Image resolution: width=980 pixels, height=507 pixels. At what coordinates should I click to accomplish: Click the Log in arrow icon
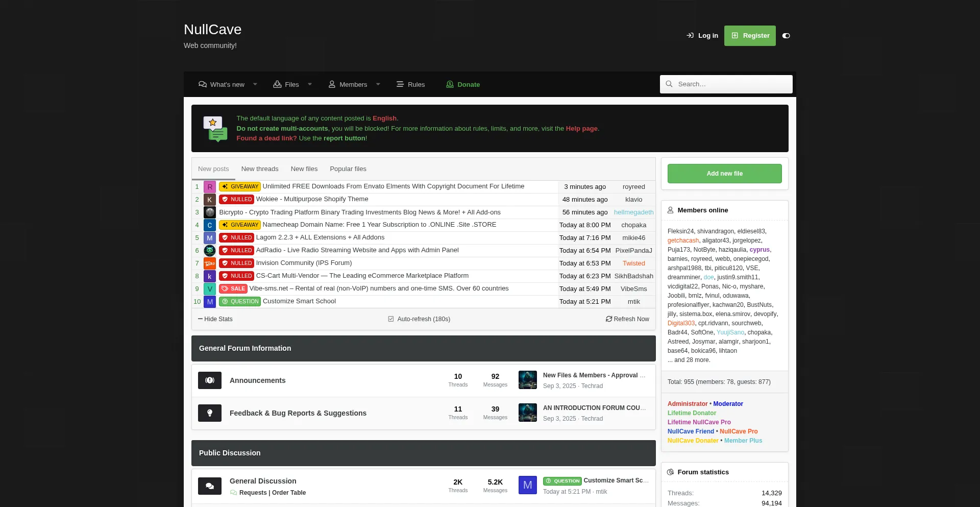coord(690,36)
